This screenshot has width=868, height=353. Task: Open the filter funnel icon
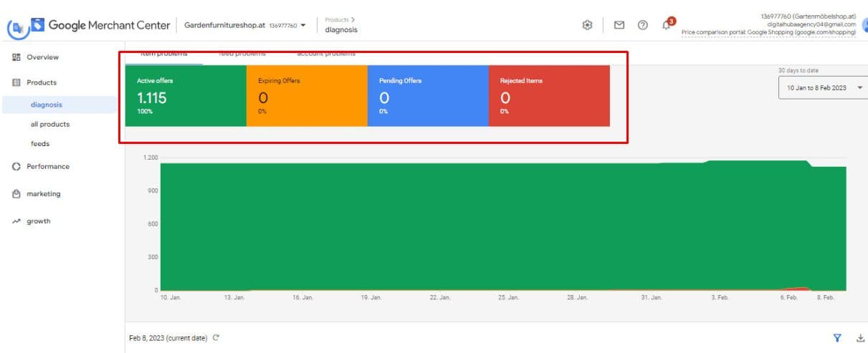coord(837,337)
